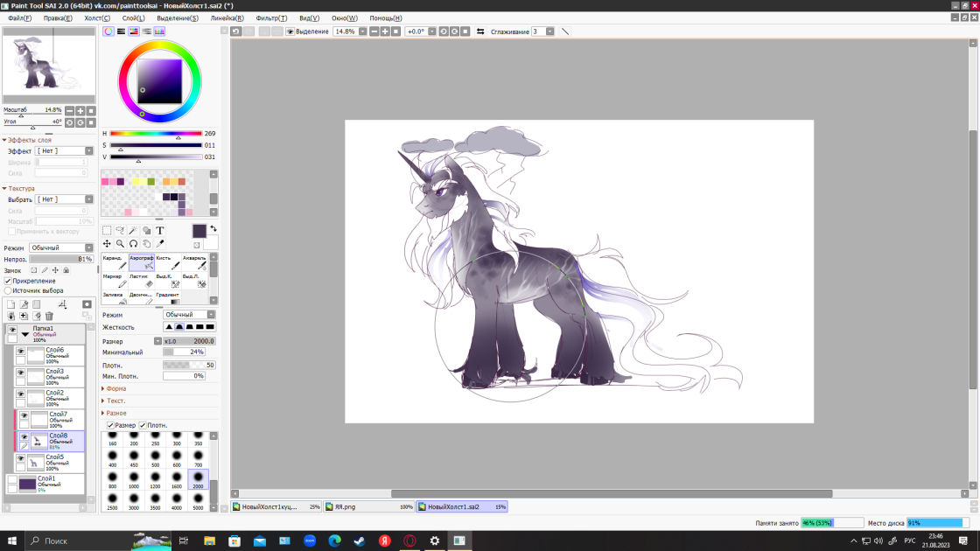This screenshot has width=980, height=551.
Task: Open the zoom percentage dropdown 14.8%
Action: click(x=362, y=31)
